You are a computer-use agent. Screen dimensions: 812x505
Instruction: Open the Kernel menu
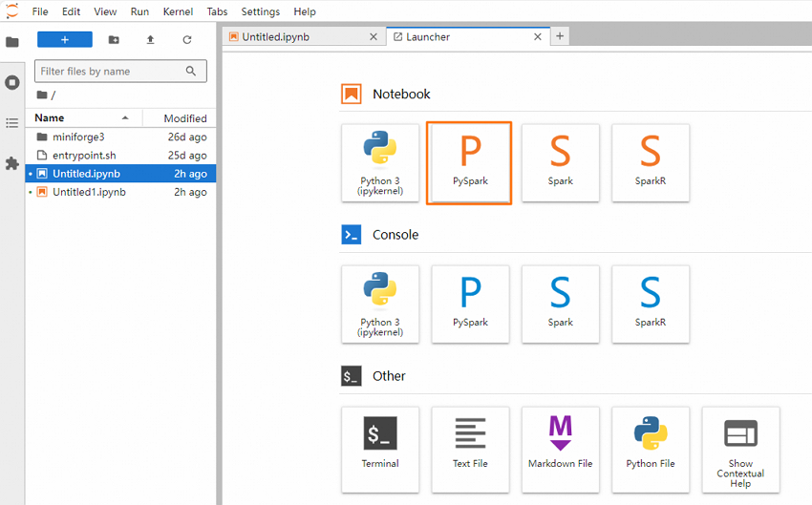click(x=178, y=11)
